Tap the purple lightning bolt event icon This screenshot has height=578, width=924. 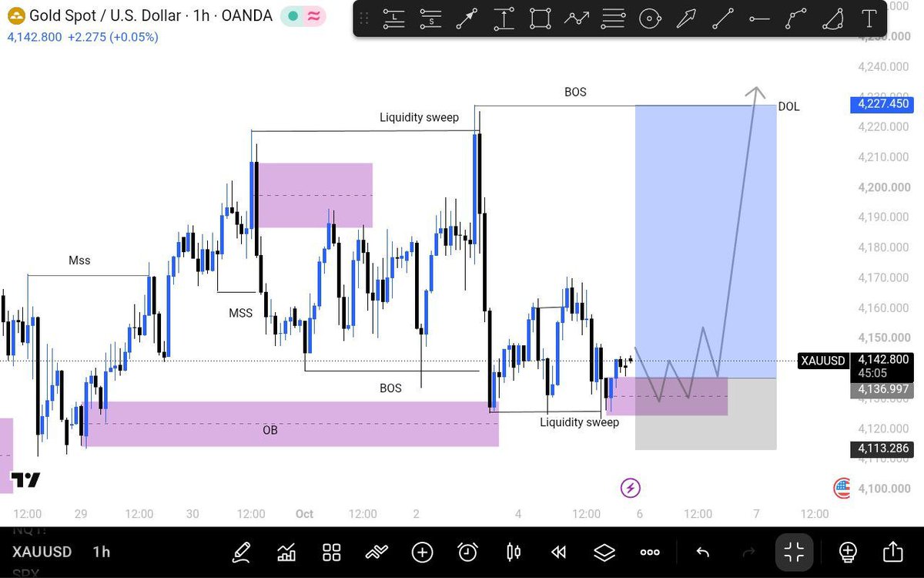[631, 488]
